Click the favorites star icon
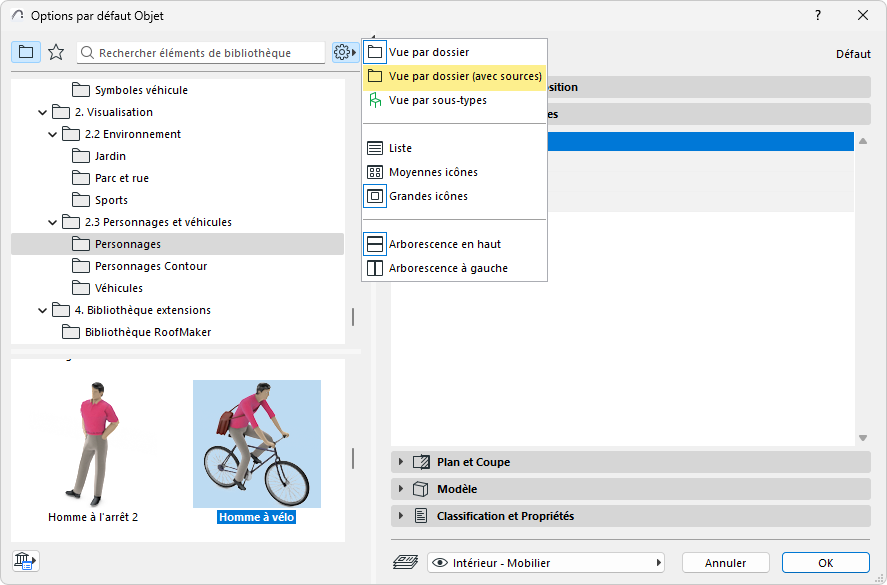887x585 pixels. 56,52
